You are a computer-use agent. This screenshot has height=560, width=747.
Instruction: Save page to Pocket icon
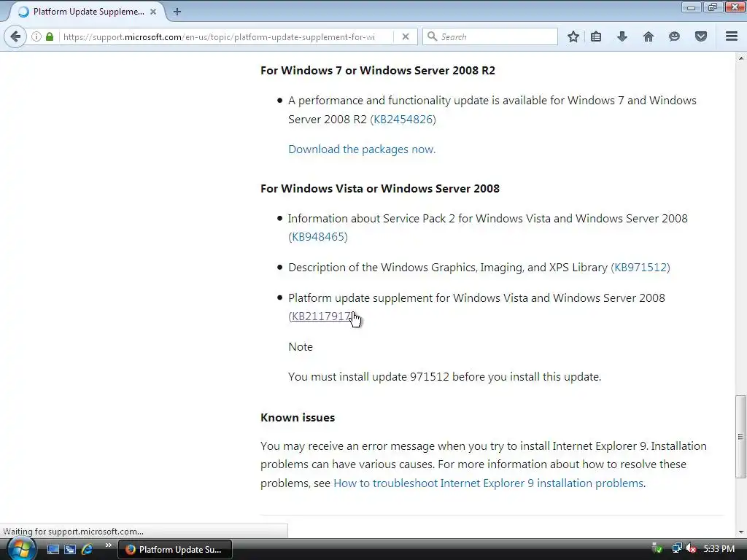click(x=701, y=36)
